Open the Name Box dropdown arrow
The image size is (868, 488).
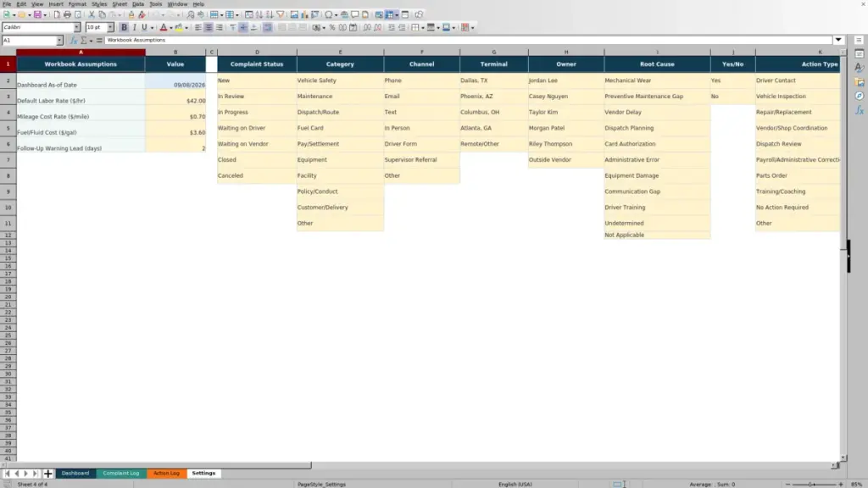[x=59, y=41]
